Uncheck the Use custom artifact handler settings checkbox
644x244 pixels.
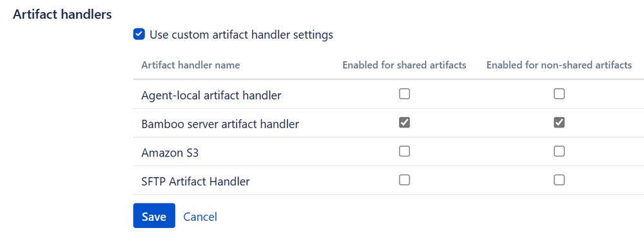pos(139,35)
